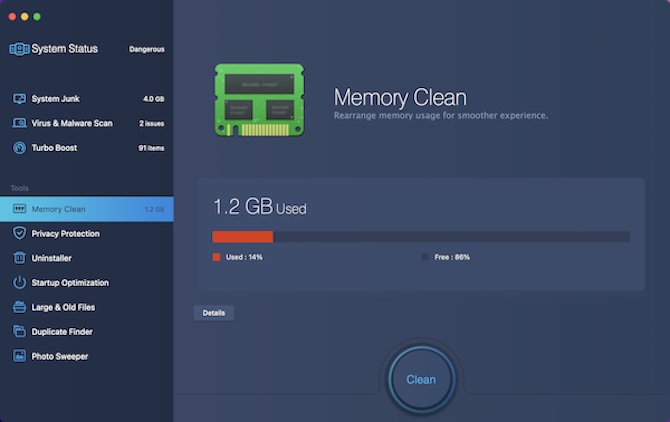Click the dark Free legend swatch
The image size is (670, 422).
coord(425,257)
